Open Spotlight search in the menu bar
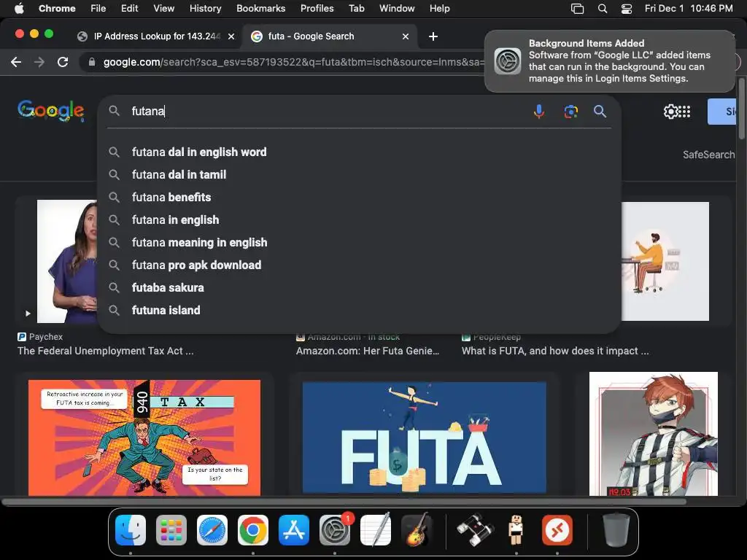The image size is (747, 560). 603,9
